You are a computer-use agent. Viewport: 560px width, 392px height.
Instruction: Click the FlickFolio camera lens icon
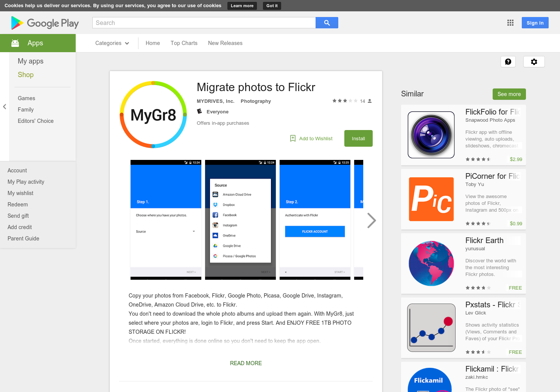431,135
